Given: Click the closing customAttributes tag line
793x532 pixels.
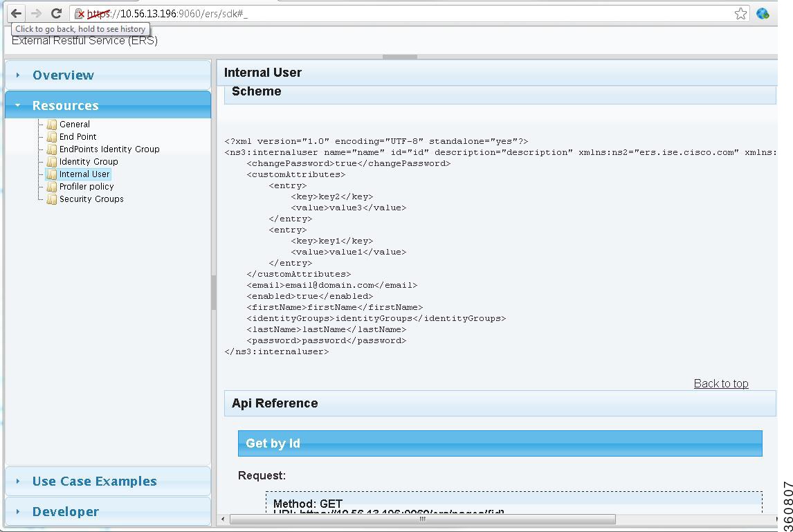Looking at the screenshot, I should 298,274.
